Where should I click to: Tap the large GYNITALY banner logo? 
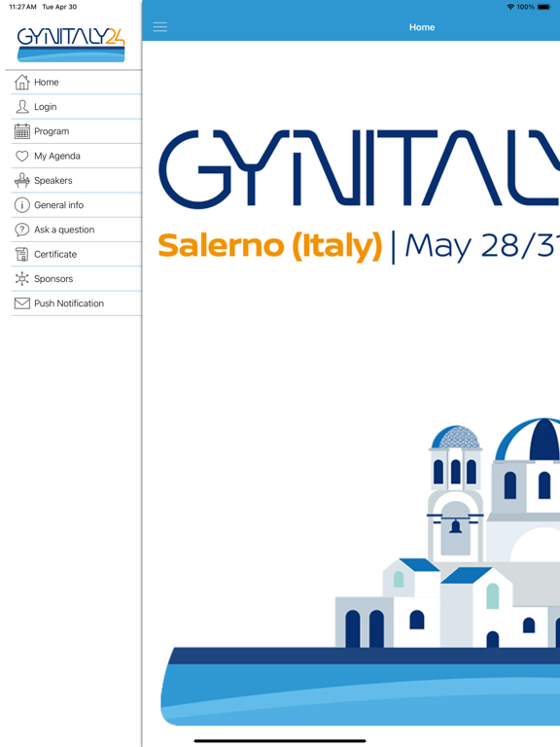(359, 168)
